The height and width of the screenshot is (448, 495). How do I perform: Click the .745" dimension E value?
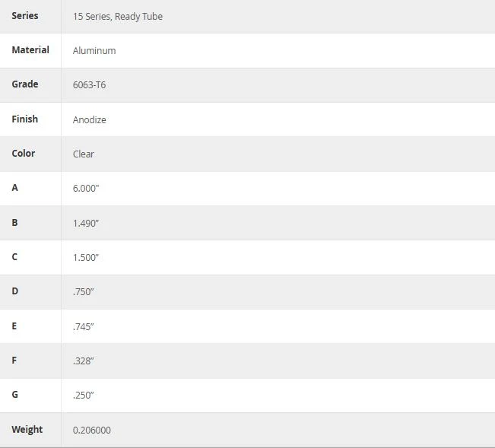tap(84, 327)
